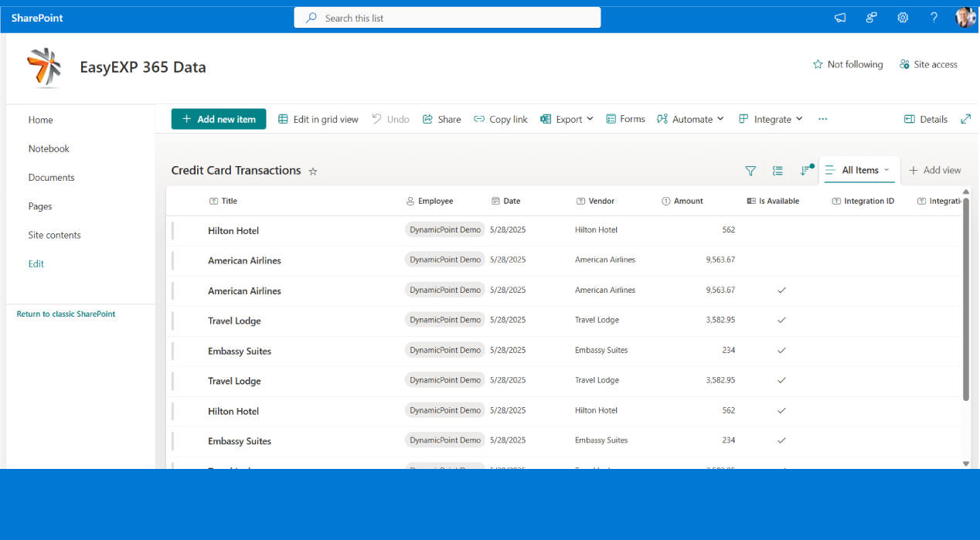Screen dimensions: 980x540
Task: Open the sort icon in the list header
Action: click(x=806, y=171)
